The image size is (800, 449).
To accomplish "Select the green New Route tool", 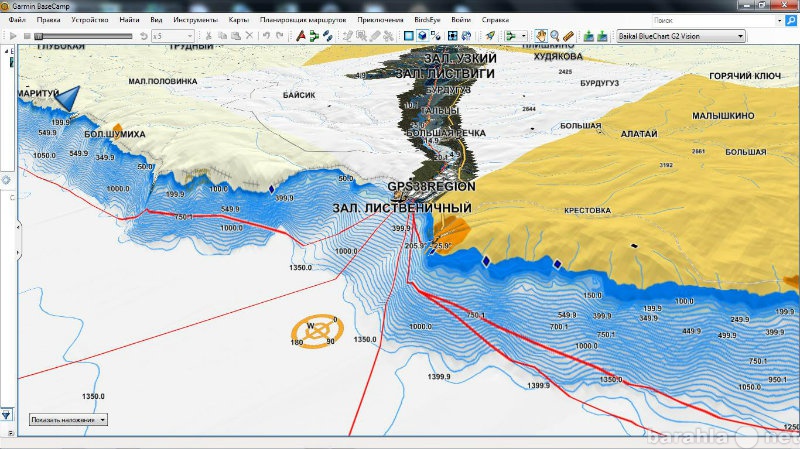I will 314,36.
